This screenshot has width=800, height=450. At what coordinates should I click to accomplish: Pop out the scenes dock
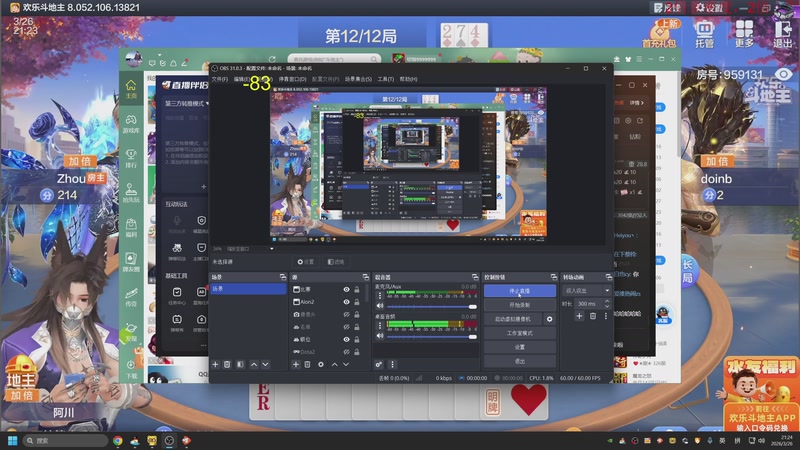(x=283, y=277)
